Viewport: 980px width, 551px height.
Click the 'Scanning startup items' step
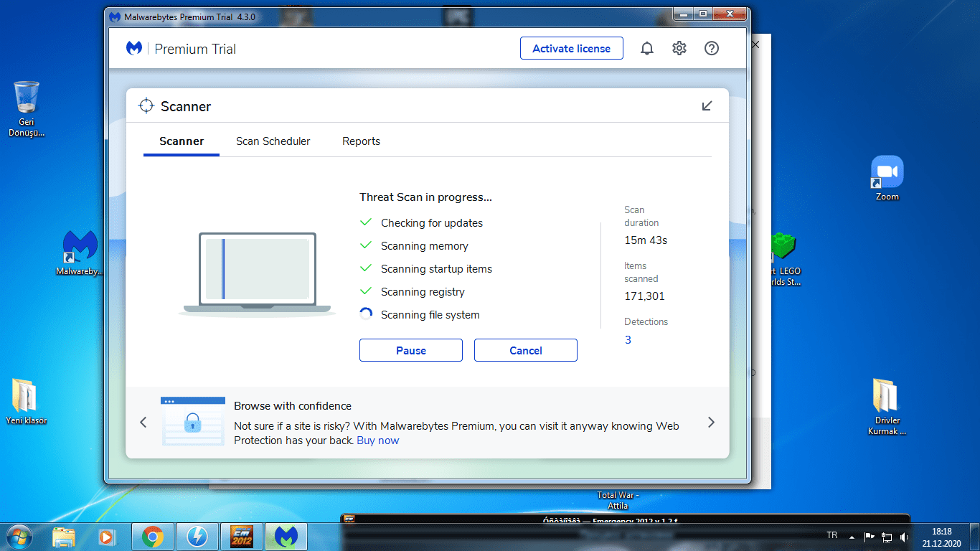point(437,269)
